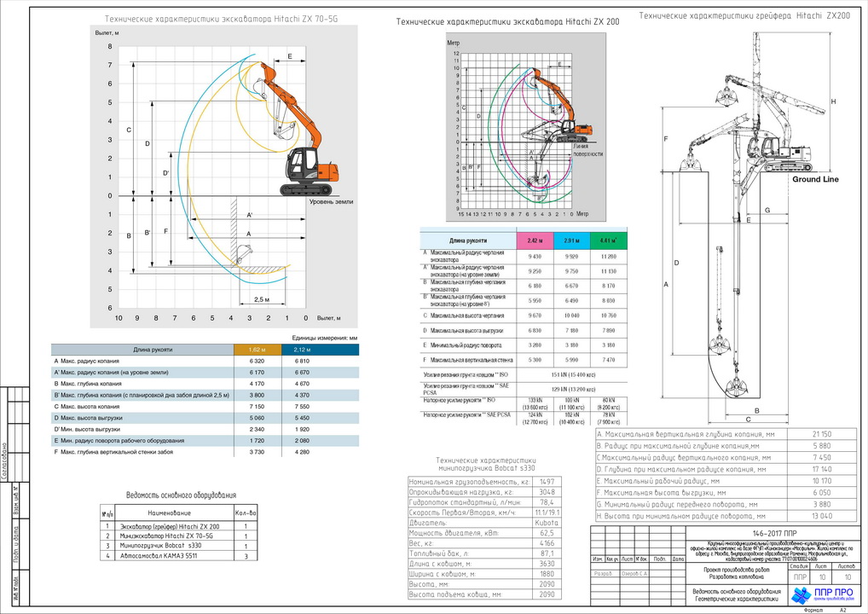
Task: Select grapple value "5 880"
Action: (x=822, y=446)
